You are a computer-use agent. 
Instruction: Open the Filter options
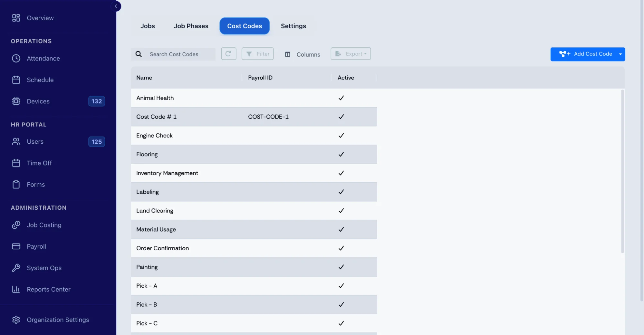(258, 54)
